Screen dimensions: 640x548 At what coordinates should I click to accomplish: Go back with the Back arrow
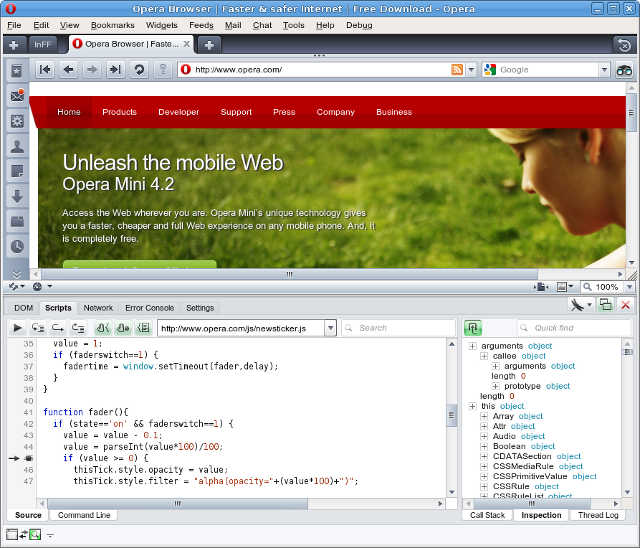68,70
